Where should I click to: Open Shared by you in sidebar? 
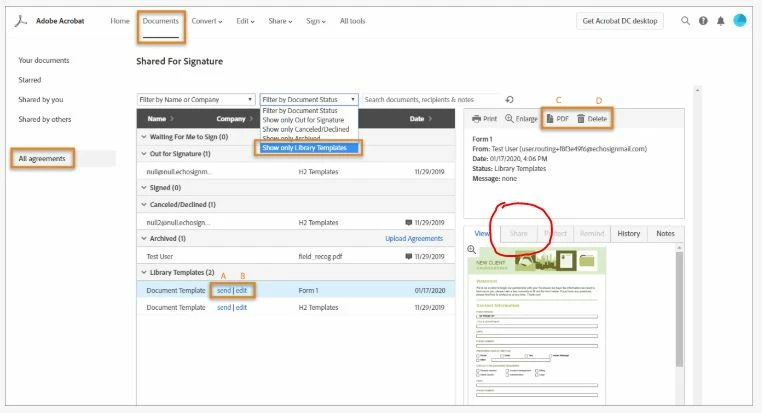(x=41, y=100)
